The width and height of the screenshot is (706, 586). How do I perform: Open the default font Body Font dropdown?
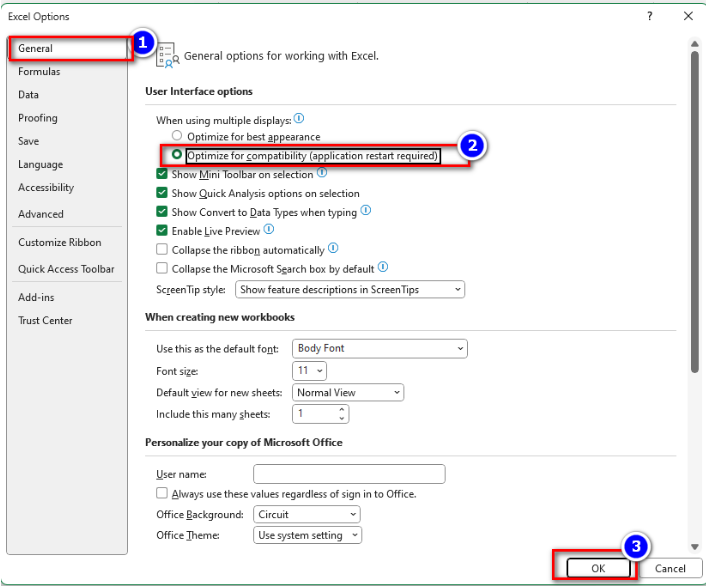click(380, 349)
